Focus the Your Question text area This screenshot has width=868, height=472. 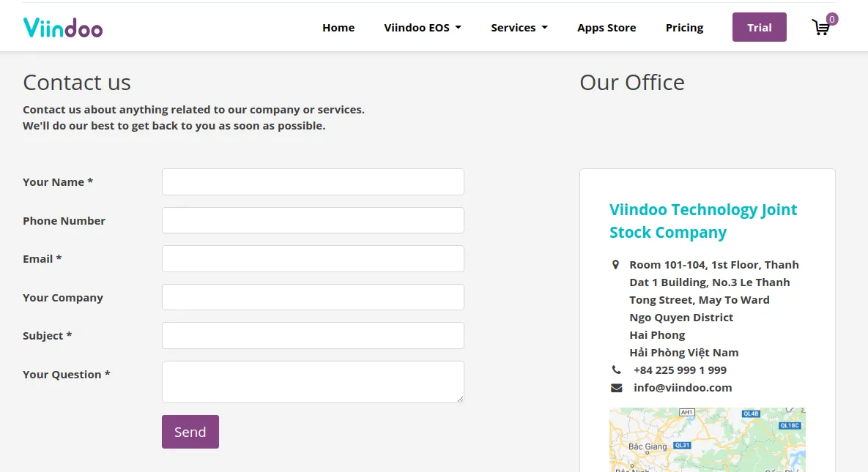click(x=313, y=382)
